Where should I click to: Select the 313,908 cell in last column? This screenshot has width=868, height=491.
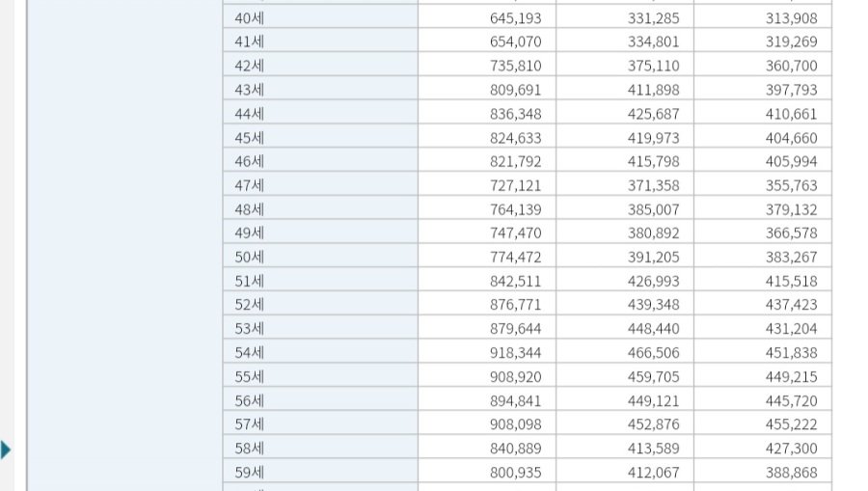click(x=791, y=18)
